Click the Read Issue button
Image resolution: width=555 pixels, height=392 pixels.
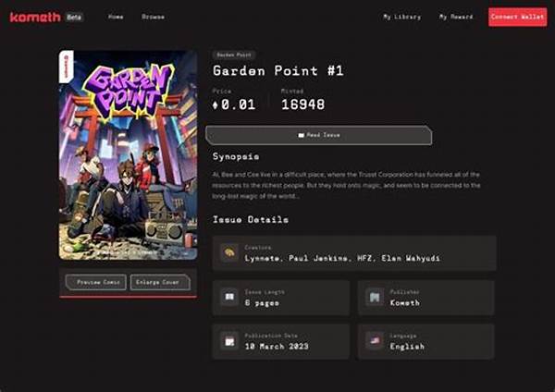318,135
